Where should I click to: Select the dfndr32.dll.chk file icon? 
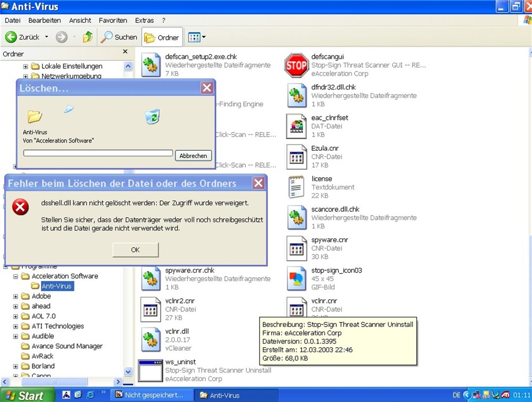click(x=296, y=95)
